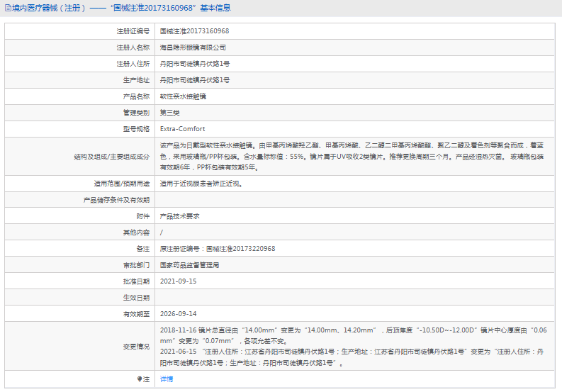Click the 2018-11-16 change record text
562x392 pixels.
point(354,335)
